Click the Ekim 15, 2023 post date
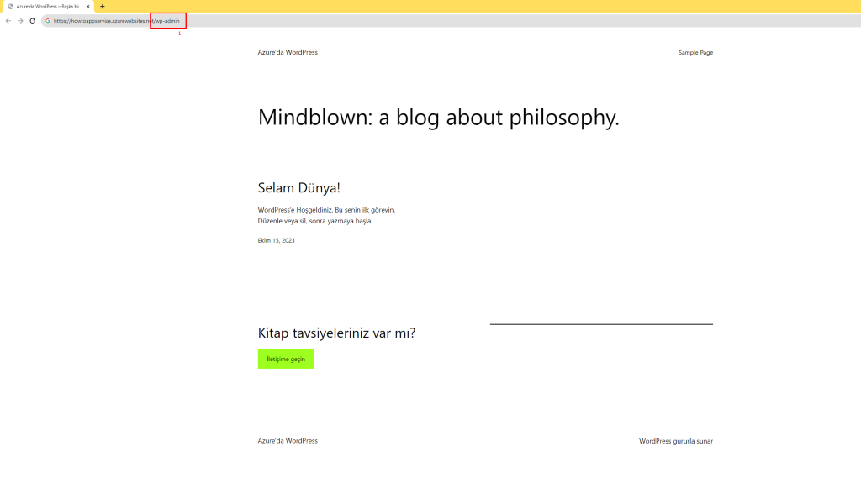This screenshot has height=504, width=861. pos(276,240)
